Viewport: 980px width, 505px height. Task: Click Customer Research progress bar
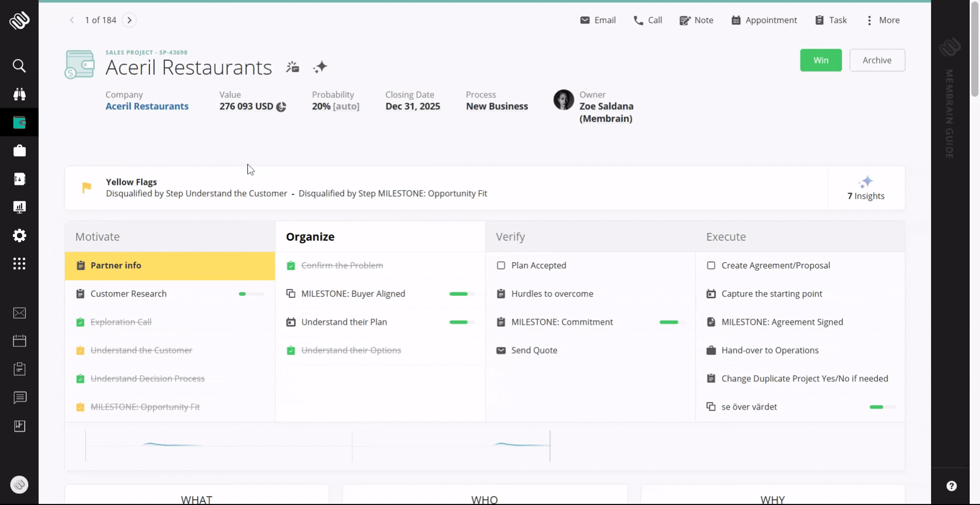pyautogui.click(x=251, y=294)
